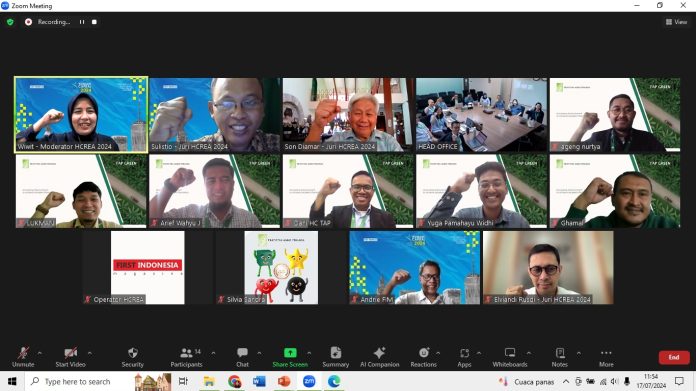
Task: Expand Share Screen options arrow
Action: pyautogui.click(x=309, y=353)
